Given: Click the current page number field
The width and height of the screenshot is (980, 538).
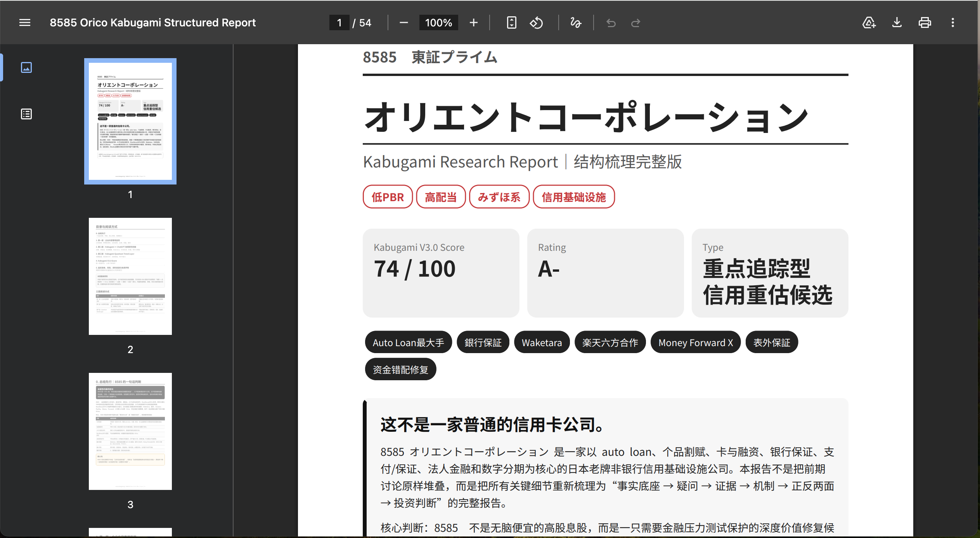Looking at the screenshot, I should [339, 22].
